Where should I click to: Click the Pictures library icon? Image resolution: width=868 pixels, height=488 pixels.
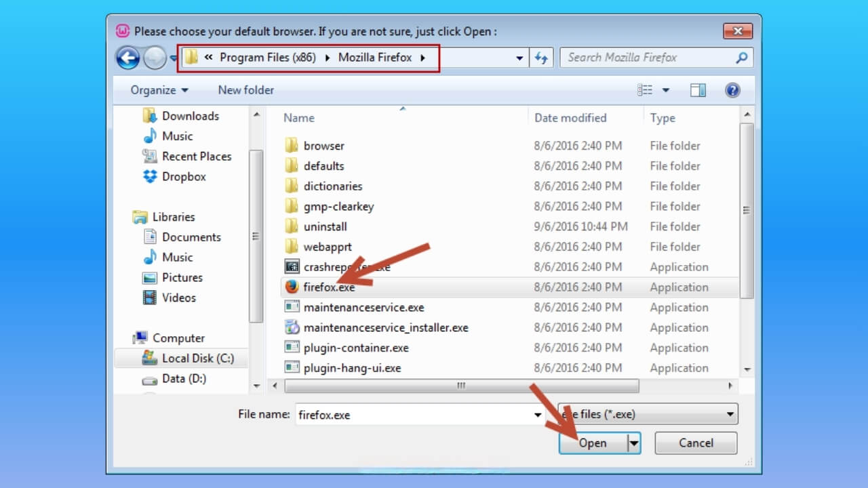click(150, 277)
